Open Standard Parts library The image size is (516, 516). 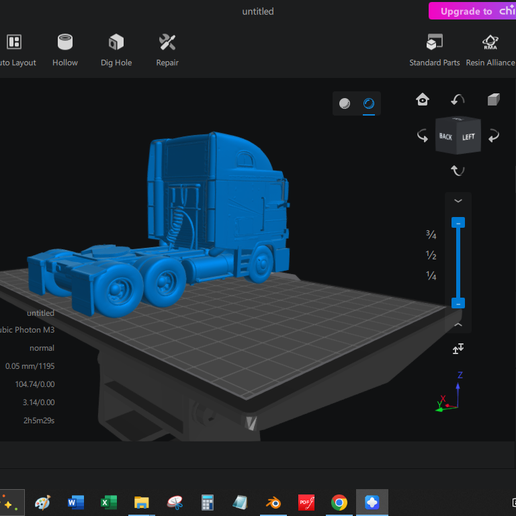tap(434, 50)
